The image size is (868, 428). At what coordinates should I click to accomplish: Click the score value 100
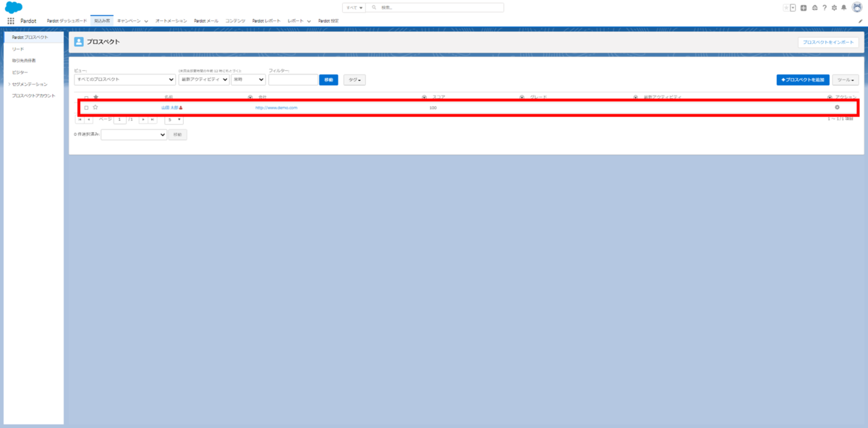click(x=433, y=108)
